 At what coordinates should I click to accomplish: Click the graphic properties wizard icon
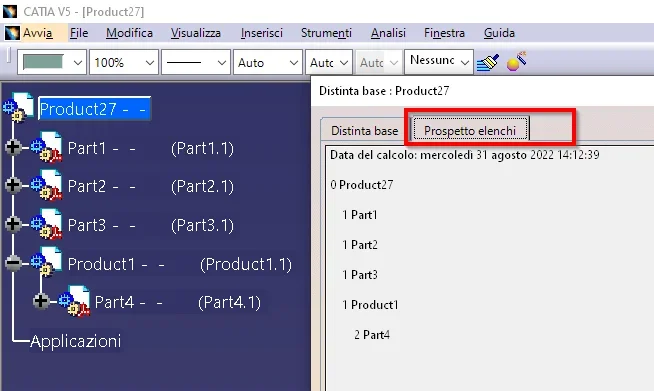tap(516, 61)
